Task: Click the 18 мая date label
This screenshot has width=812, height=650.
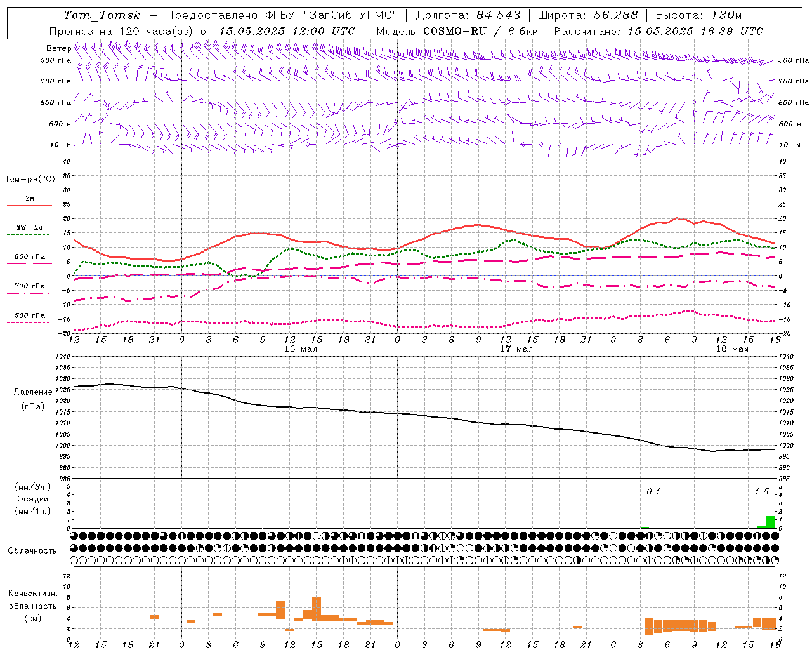Action: (x=732, y=349)
